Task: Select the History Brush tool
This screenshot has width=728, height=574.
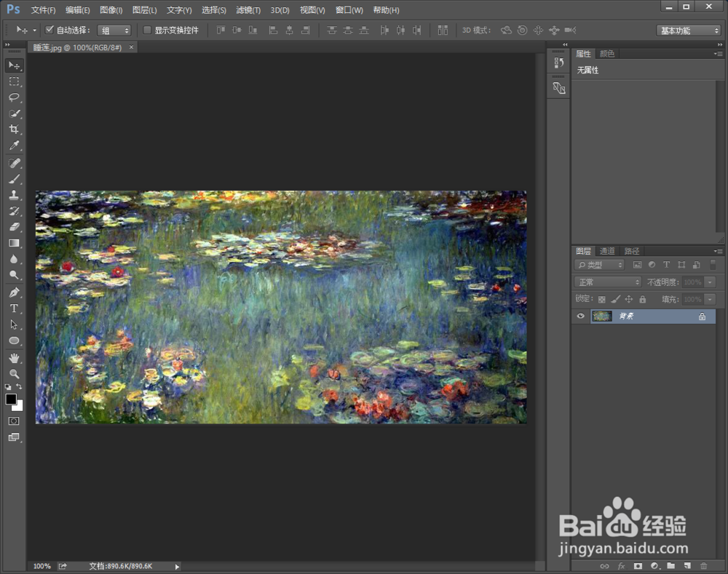Action: 14,211
